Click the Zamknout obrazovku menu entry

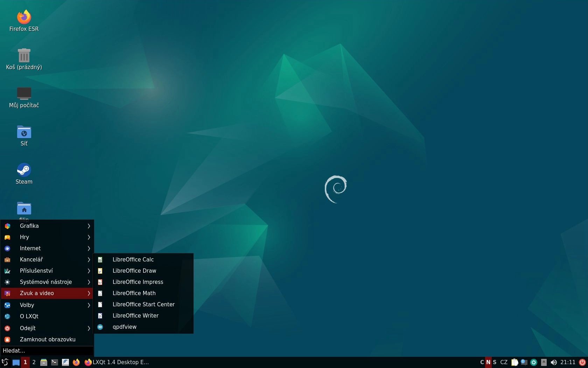click(47, 340)
